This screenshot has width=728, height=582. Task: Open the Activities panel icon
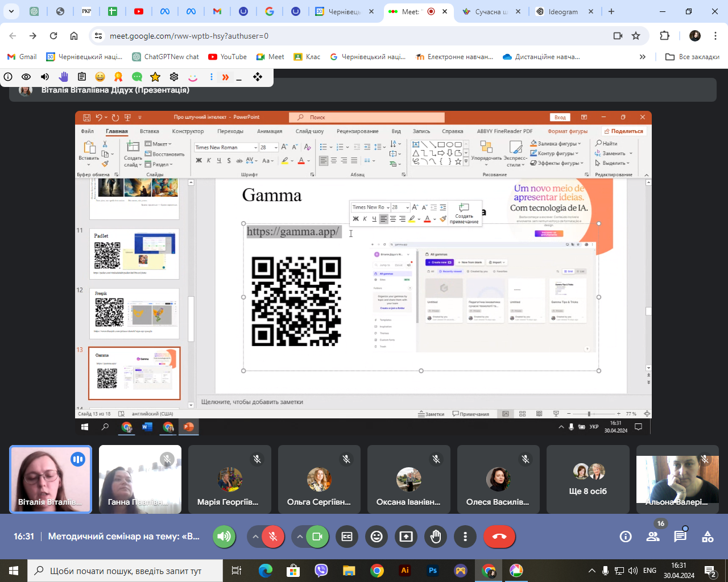click(708, 537)
